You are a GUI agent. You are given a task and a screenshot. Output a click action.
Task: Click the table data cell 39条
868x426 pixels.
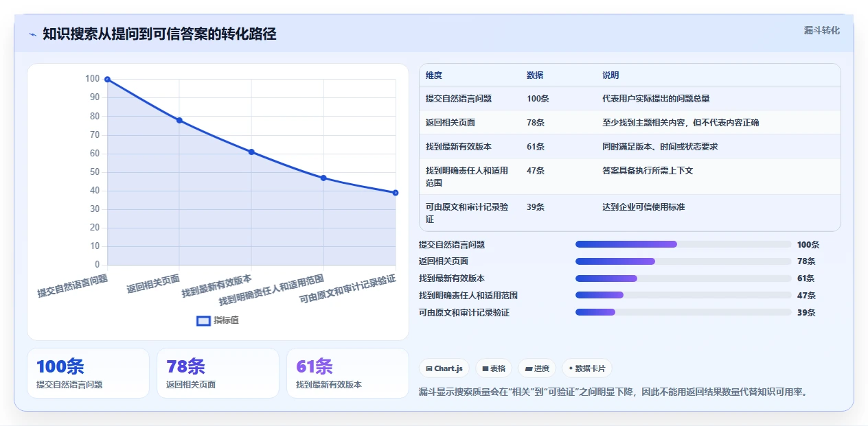tap(536, 206)
